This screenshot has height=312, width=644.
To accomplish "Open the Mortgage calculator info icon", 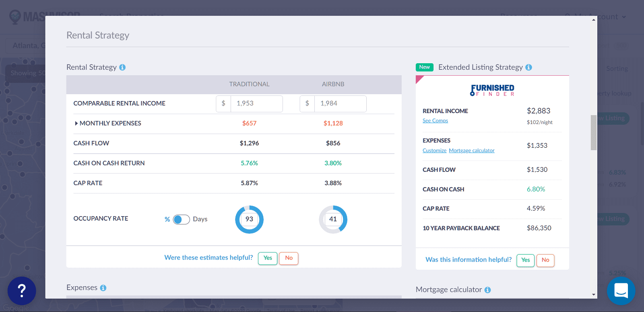I will [x=487, y=290].
